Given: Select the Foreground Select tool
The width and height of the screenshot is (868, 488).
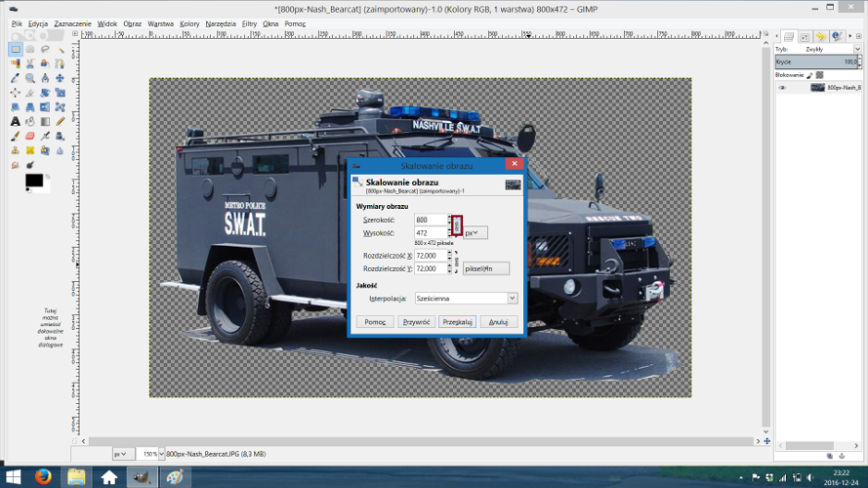Looking at the screenshot, I should click(45, 63).
